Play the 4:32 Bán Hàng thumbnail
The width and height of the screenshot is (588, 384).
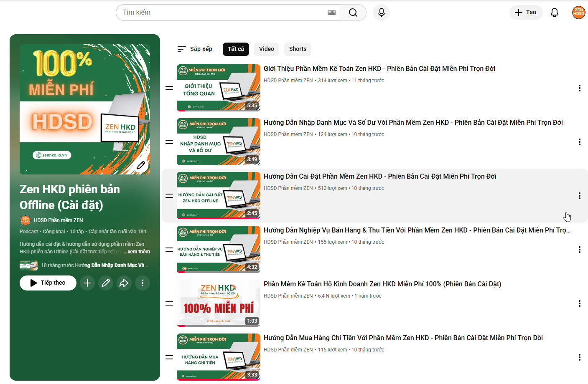[x=219, y=250]
